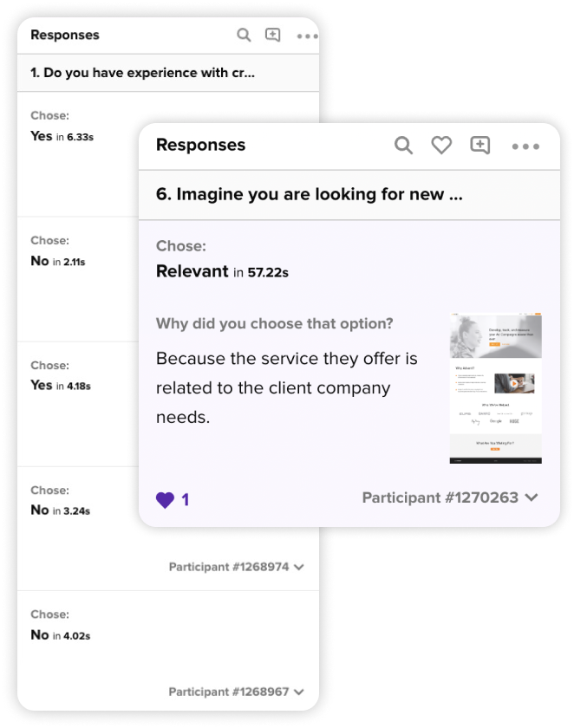Expand Participant #1270263 details

(x=449, y=497)
